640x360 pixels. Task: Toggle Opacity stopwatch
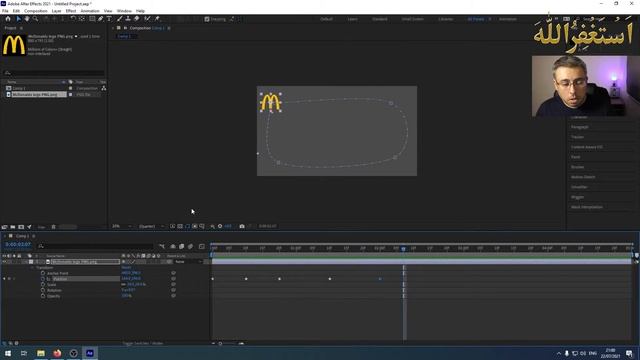[x=43, y=296]
